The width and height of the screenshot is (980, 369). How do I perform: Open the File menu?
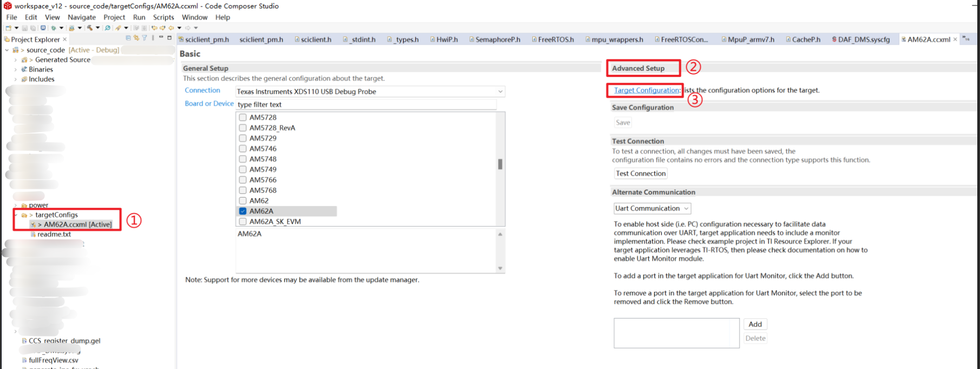(11, 17)
